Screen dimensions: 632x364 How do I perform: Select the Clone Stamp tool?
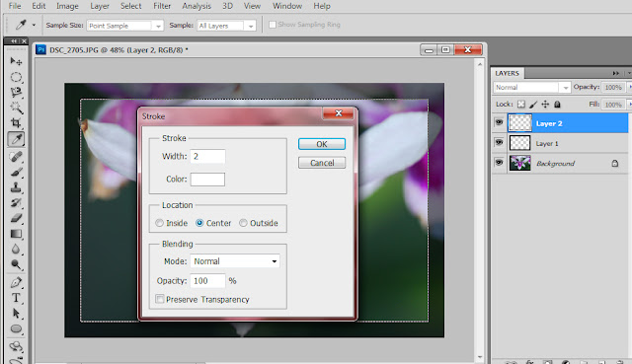pyautogui.click(x=16, y=187)
